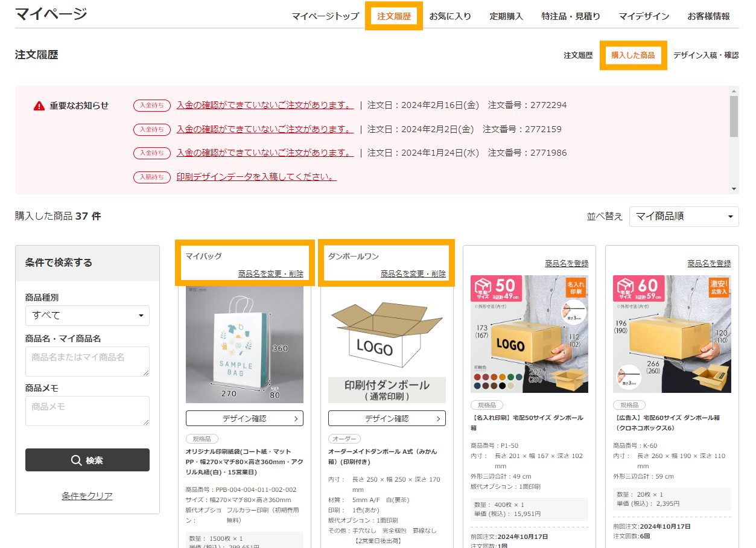Viewport: 756px width, 548px height.
Task: Select 注文履歴 sub-tab on right
Action: [x=578, y=55]
